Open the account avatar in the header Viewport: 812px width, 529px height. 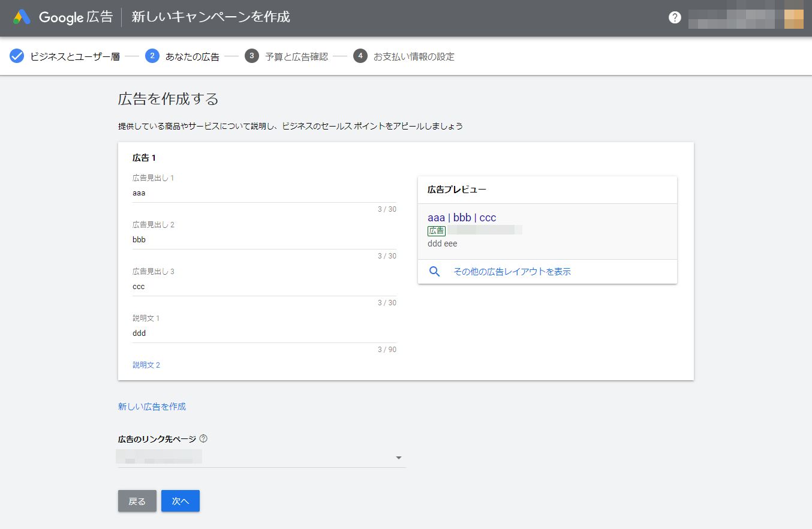[x=794, y=18]
